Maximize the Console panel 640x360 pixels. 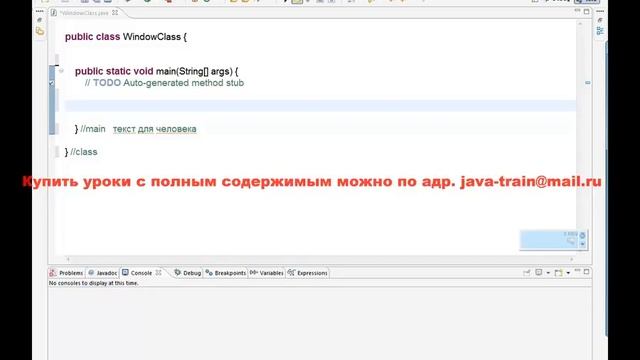(x=587, y=272)
